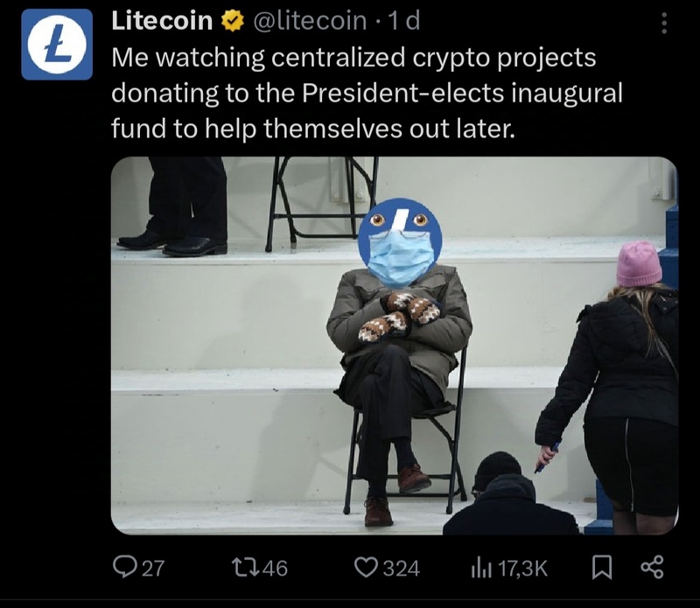The height and width of the screenshot is (608, 700).
Task: Click the 17,3K views count
Action: pyautogui.click(x=521, y=569)
